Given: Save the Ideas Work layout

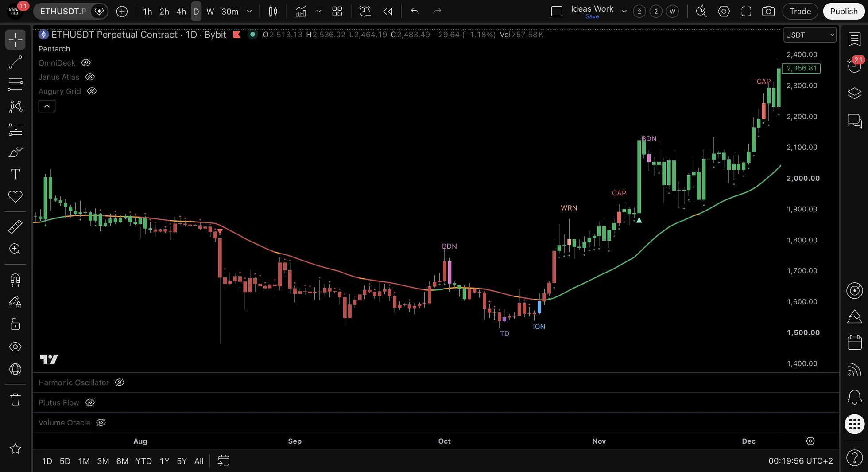Looking at the screenshot, I should coord(592,16).
